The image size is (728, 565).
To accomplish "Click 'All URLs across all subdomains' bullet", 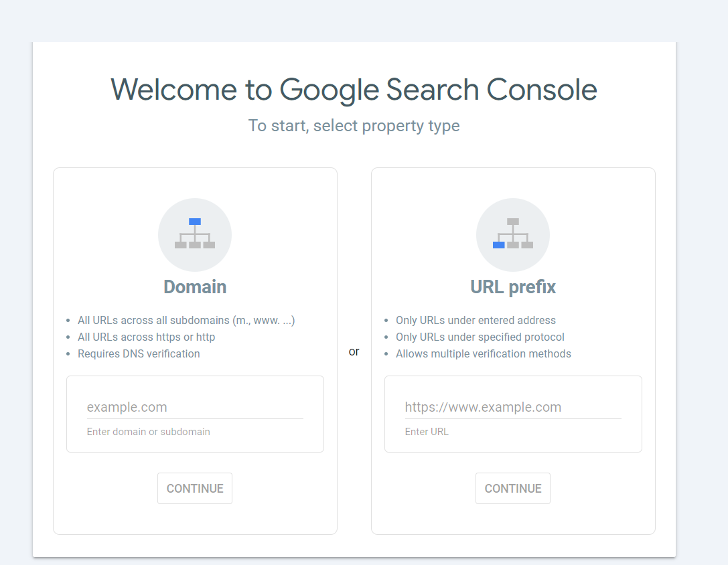I will [186, 321].
